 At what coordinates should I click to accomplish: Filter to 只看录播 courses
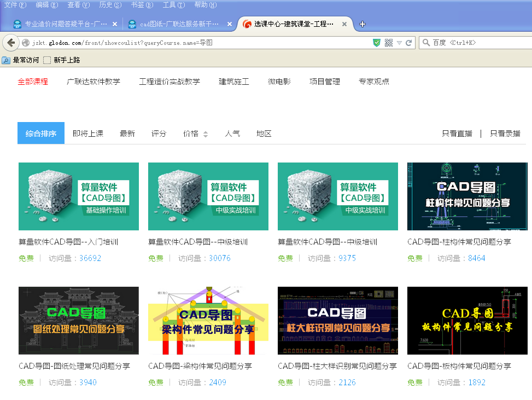pos(505,134)
